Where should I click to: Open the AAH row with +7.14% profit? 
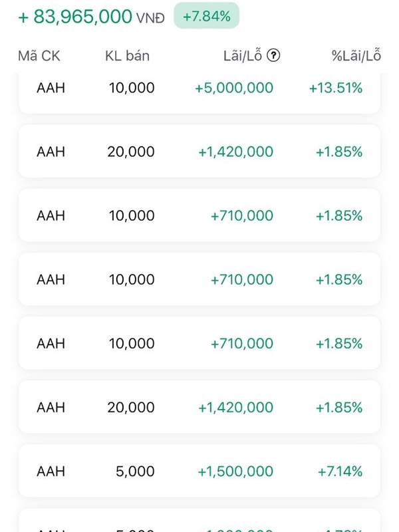tap(199, 471)
